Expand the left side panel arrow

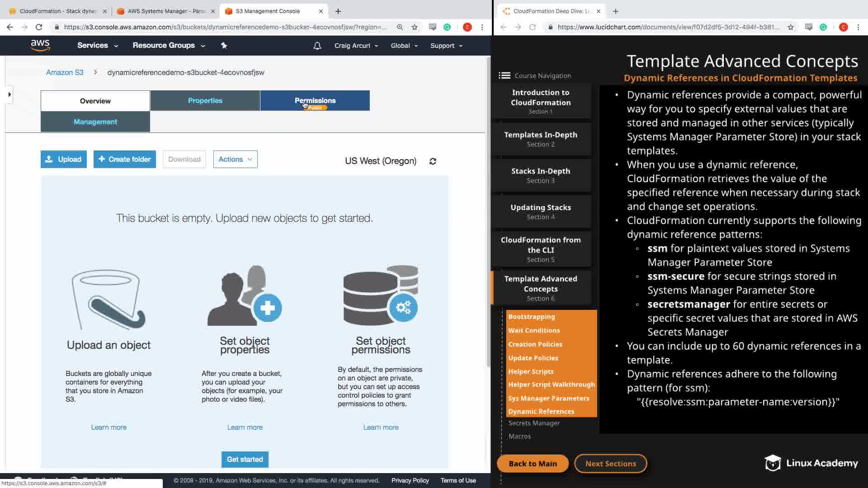pyautogui.click(x=9, y=94)
